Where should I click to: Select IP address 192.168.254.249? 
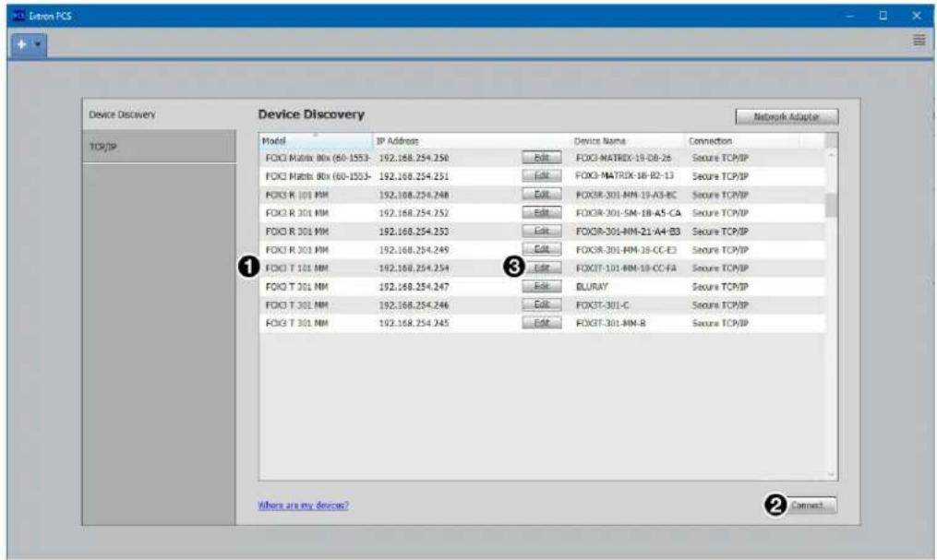coord(414,250)
